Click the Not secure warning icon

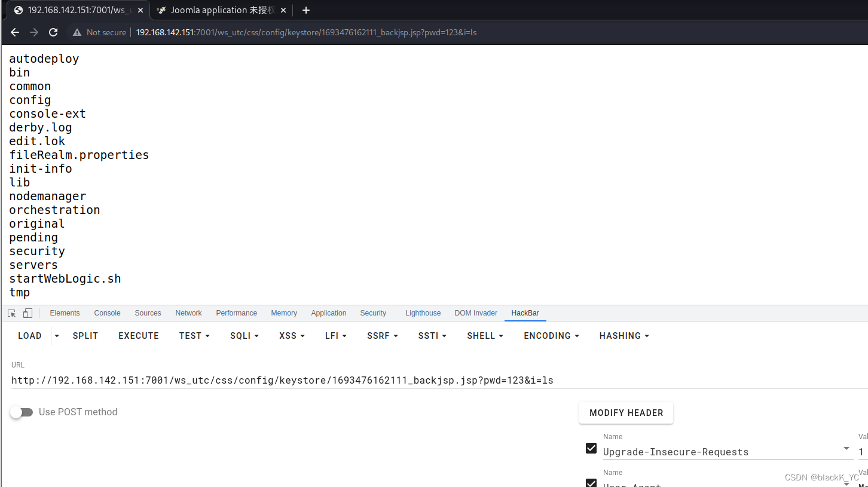[x=77, y=32]
